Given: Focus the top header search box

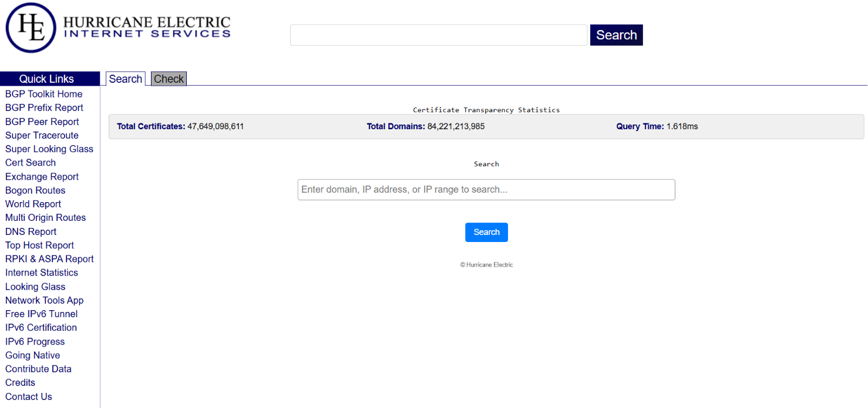Looking at the screenshot, I should point(439,35).
